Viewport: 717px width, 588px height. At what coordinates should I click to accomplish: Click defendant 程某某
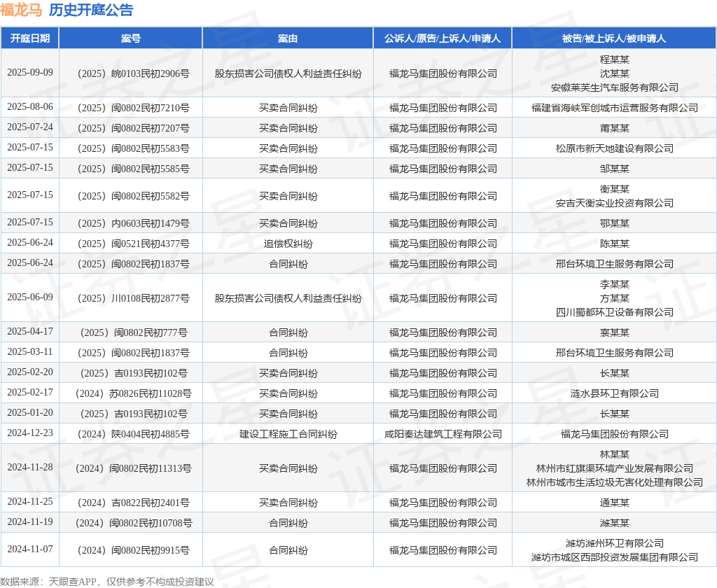615,59
